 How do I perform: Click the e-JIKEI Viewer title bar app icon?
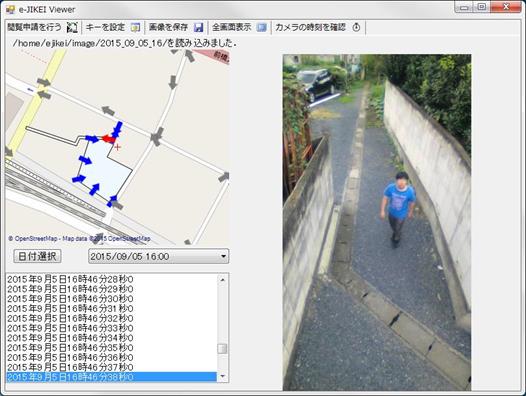point(11,9)
